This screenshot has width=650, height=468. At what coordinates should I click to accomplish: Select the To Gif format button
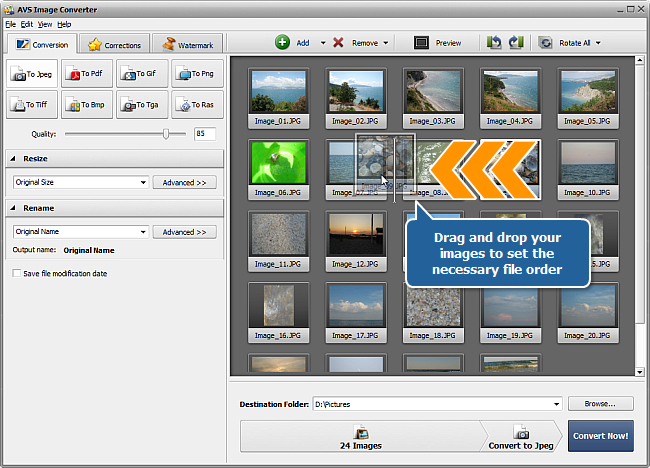[x=142, y=74]
